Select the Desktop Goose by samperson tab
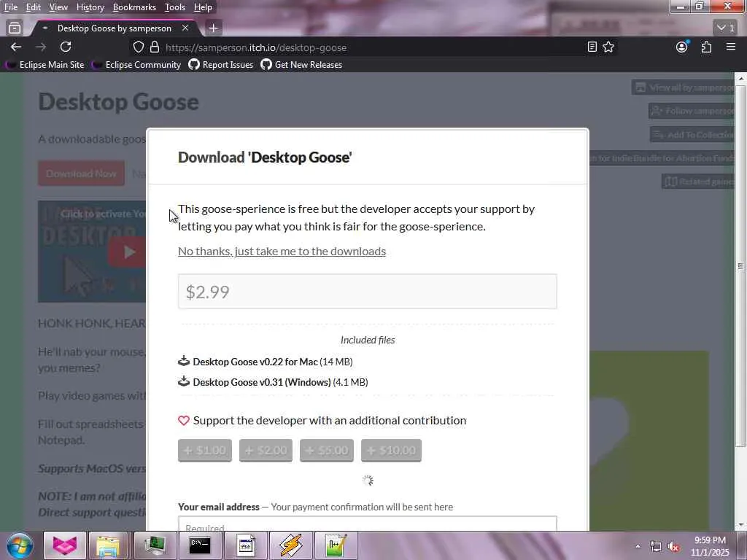The width and height of the screenshot is (747, 560). [115, 28]
